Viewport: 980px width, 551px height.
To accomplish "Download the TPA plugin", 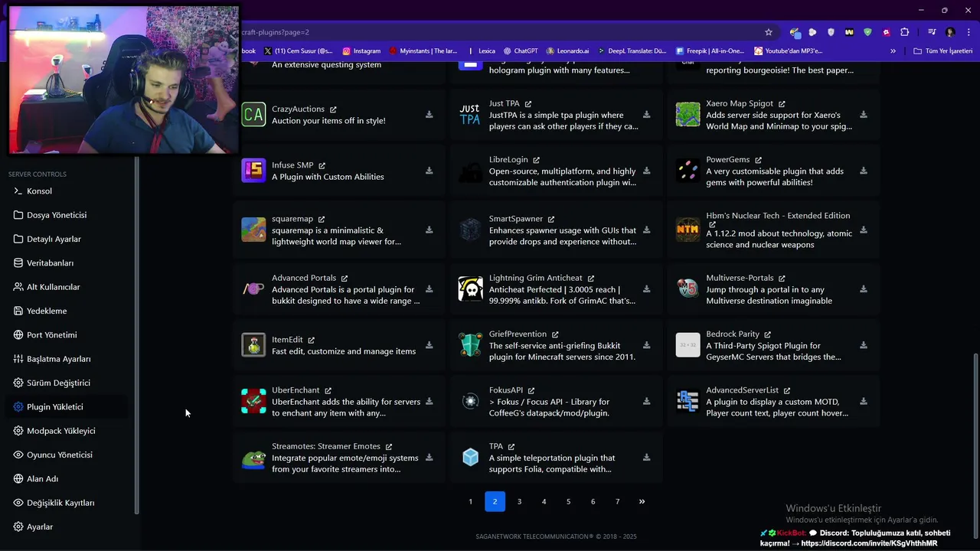I will (x=646, y=458).
